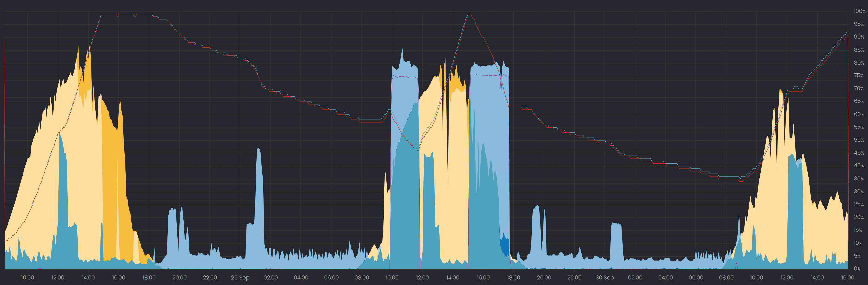Click the 0% y-axis tick label
Screen dimensions: 868x285
pos(857,269)
